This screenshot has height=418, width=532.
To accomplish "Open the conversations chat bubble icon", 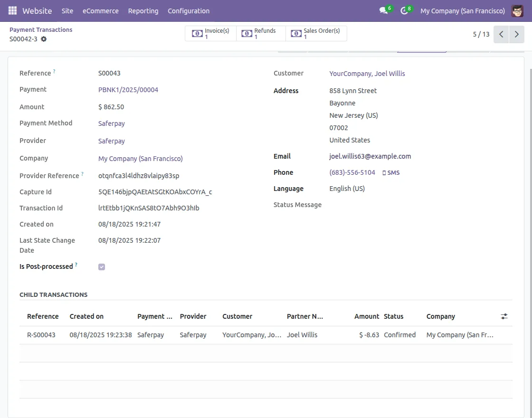I will [383, 10].
